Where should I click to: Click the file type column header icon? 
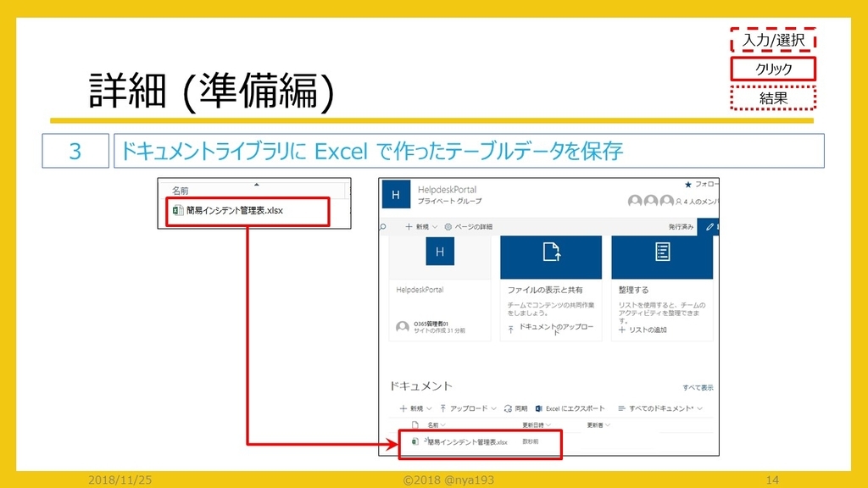[415, 425]
